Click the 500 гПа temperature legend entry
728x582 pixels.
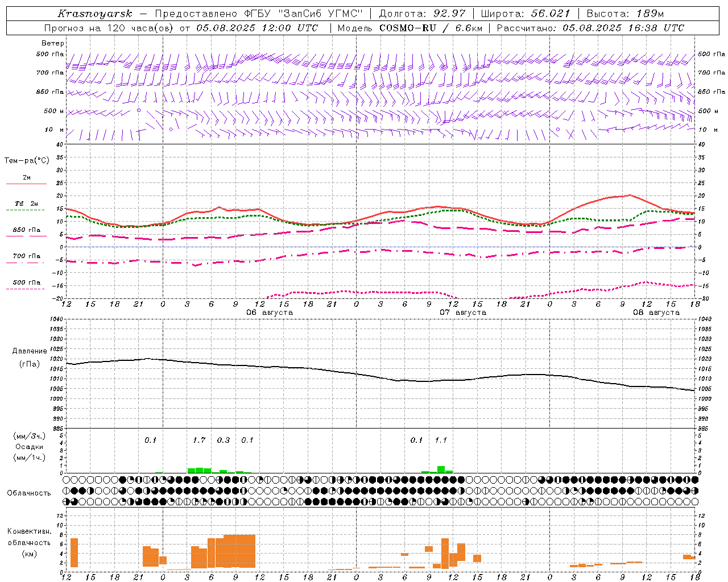coord(26,282)
